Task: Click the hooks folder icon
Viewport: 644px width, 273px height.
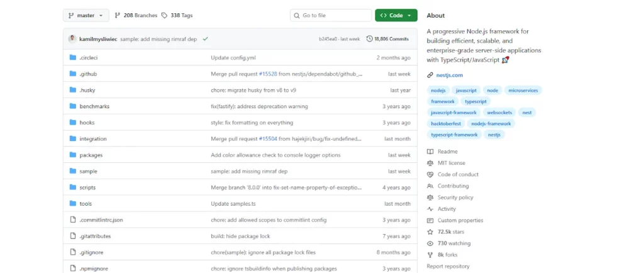Action: point(73,122)
